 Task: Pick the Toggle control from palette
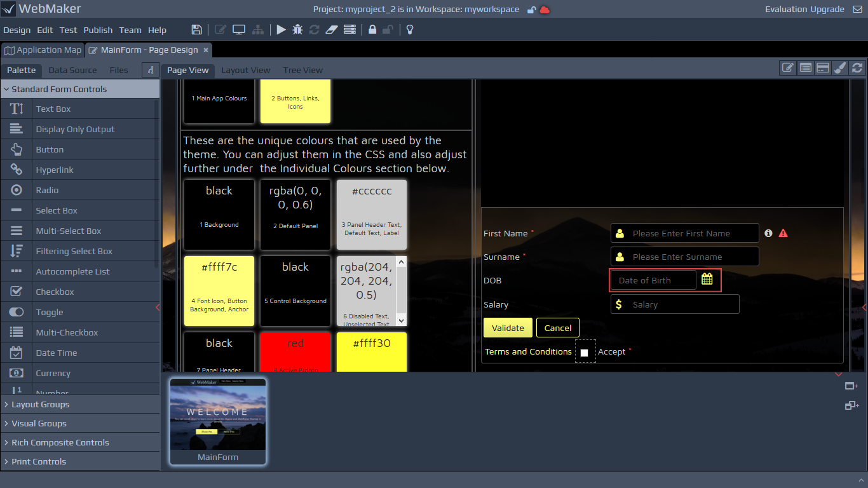pos(80,312)
